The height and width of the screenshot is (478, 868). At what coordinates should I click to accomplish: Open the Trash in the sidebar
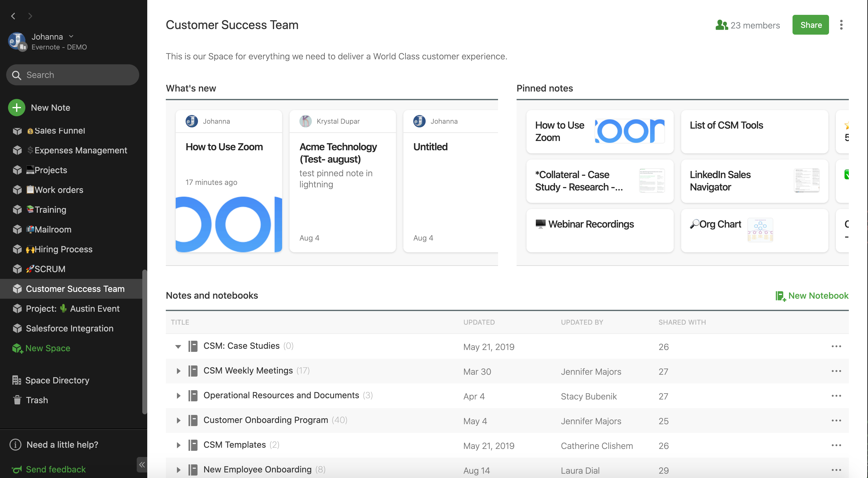point(37,400)
